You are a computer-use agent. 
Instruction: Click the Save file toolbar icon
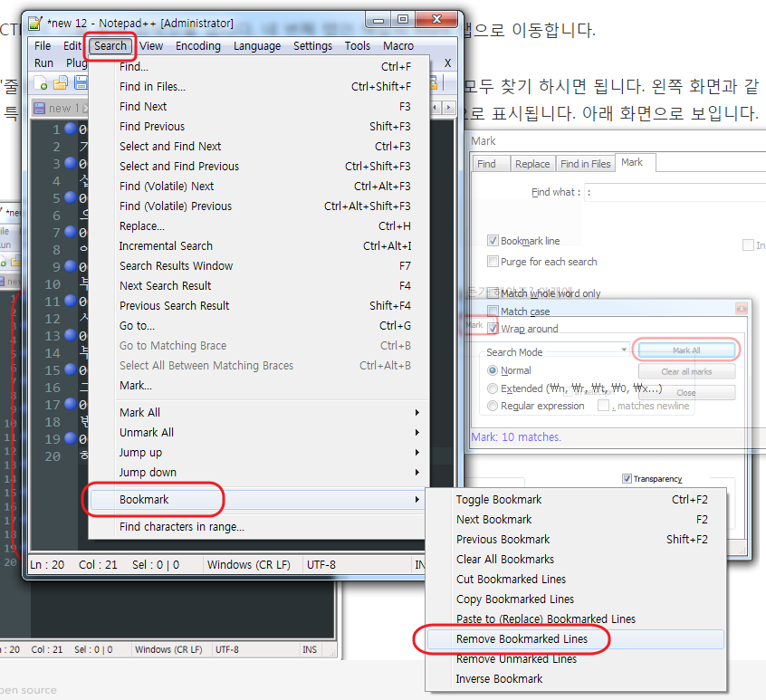pyautogui.click(x=81, y=82)
